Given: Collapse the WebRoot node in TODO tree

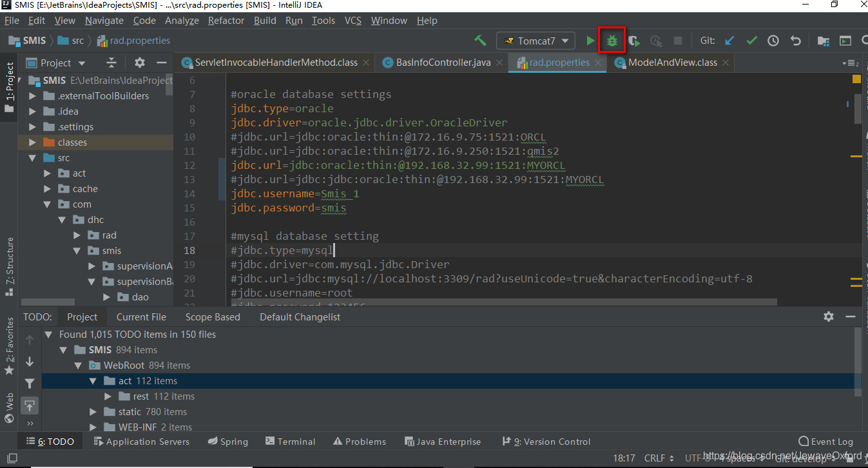Looking at the screenshot, I should (x=78, y=366).
